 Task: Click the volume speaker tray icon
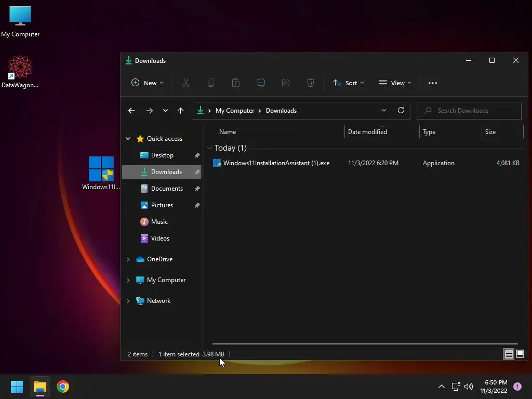coord(469,387)
